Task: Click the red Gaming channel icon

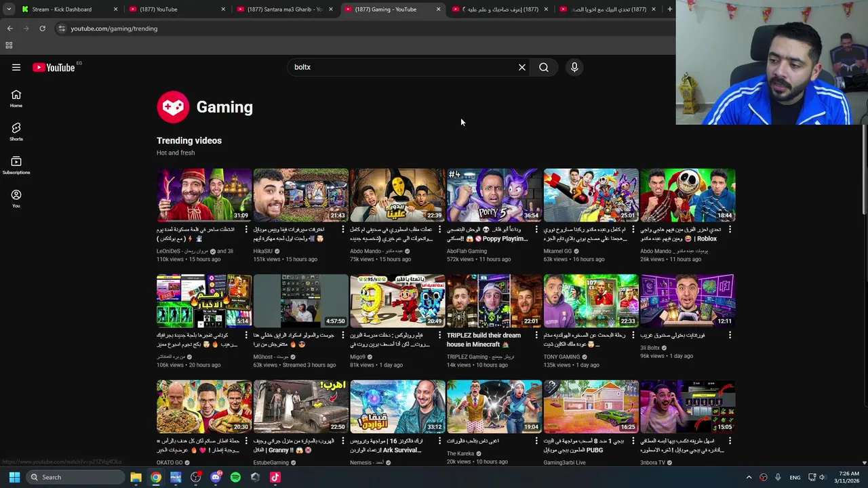Action: 173,107
